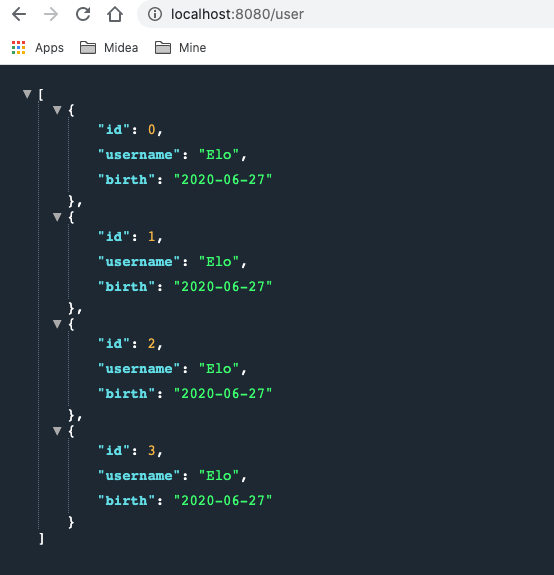The width and height of the screenshot is (554, 575).
Task: Click the browser back arrow
Action: click(x=19, y=14)
